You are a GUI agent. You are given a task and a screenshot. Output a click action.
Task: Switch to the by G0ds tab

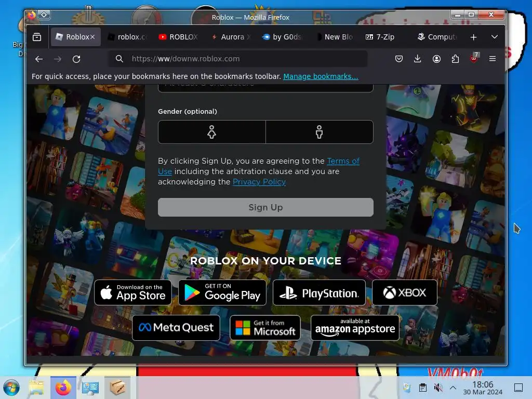point(282,37)
